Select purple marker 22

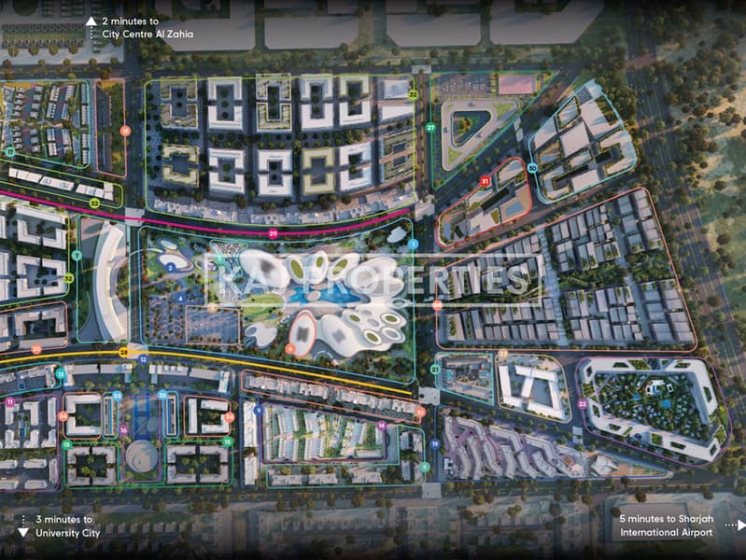pyautogui.click(x=583, y=404)
